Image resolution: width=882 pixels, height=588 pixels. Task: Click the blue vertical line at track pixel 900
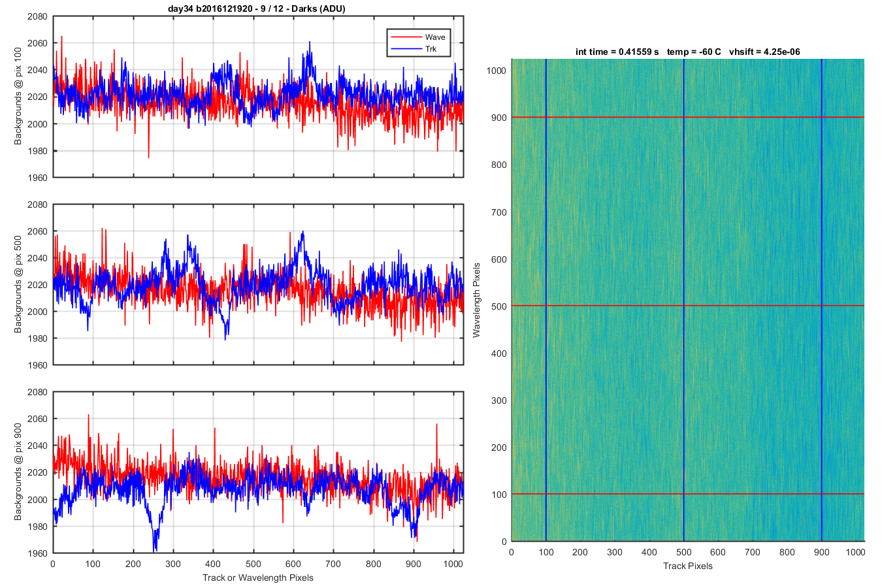pos(822,300)
